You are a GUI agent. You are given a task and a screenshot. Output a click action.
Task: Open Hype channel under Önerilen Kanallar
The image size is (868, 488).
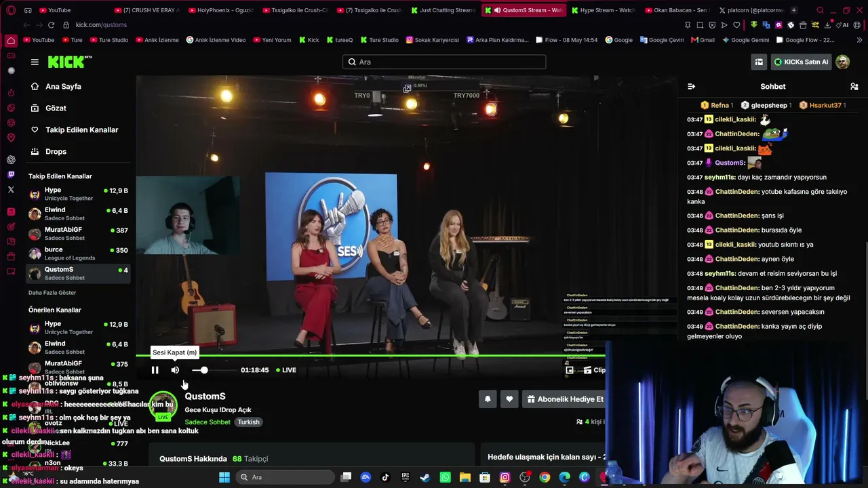(x=78, y=328)
